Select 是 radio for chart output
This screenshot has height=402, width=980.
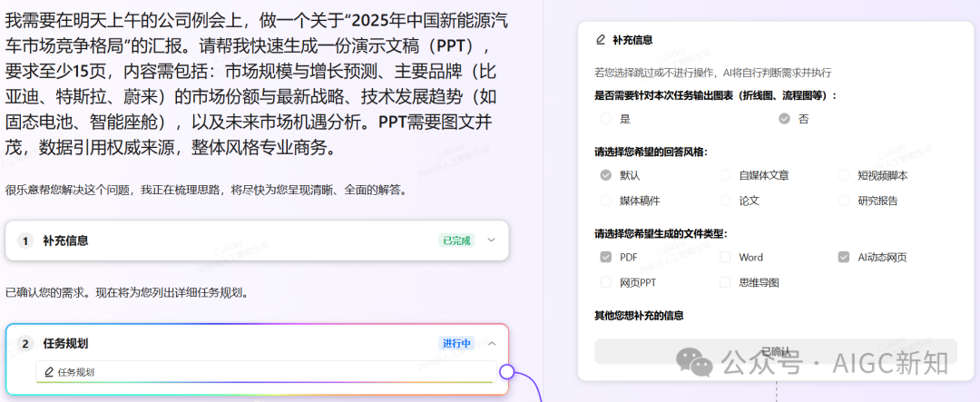point(605,119)
